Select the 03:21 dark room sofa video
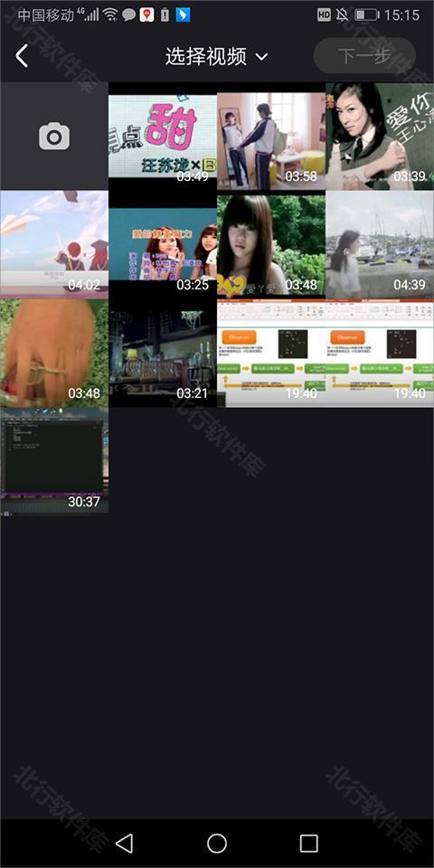 tap(163, 354)
